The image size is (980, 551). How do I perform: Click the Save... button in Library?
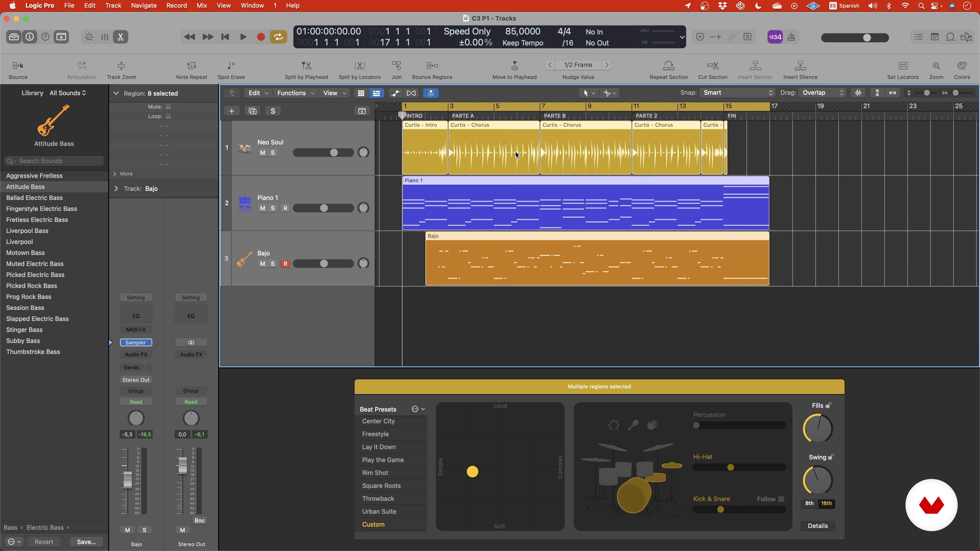(86, 542)
